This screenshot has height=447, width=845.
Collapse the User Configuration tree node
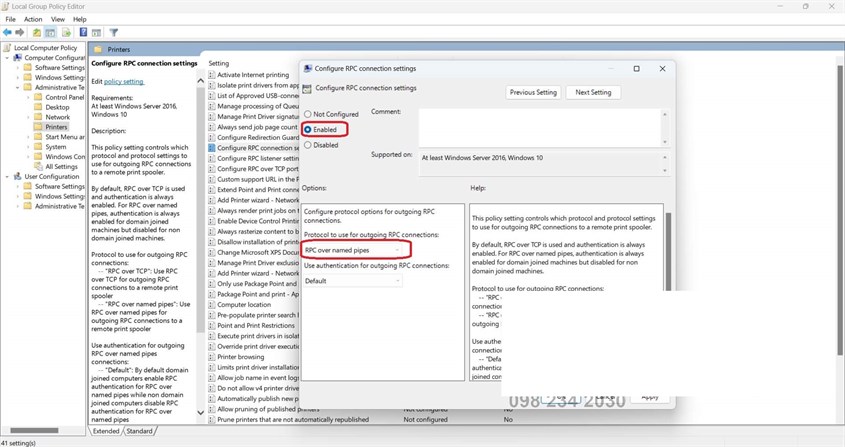coord(7,176)
